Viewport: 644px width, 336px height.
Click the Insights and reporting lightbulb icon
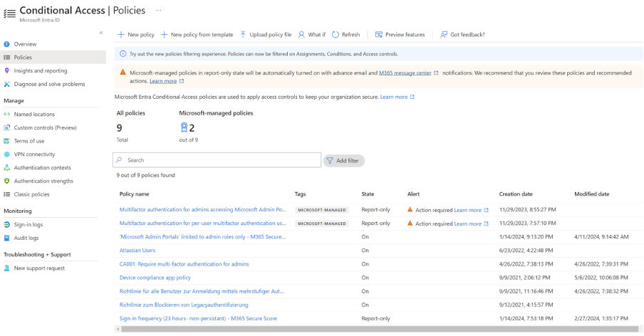(x=7, y=70)
